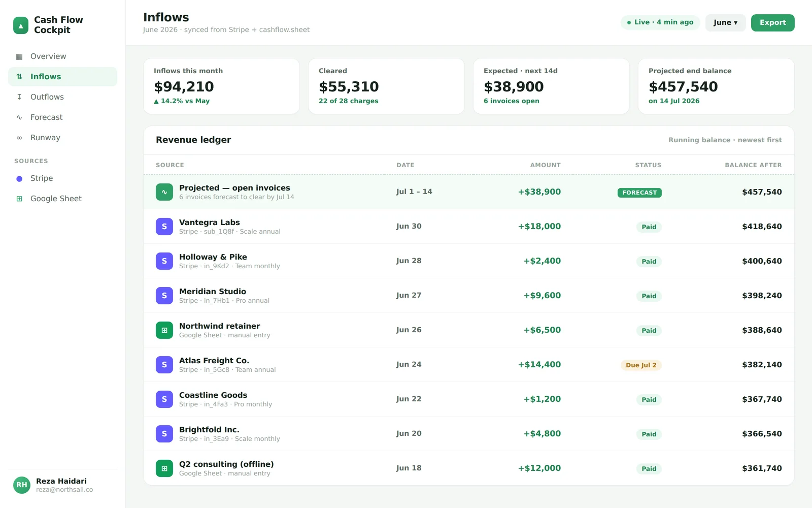Click Meridian Studio source name
812x508 pixels.
213,292
